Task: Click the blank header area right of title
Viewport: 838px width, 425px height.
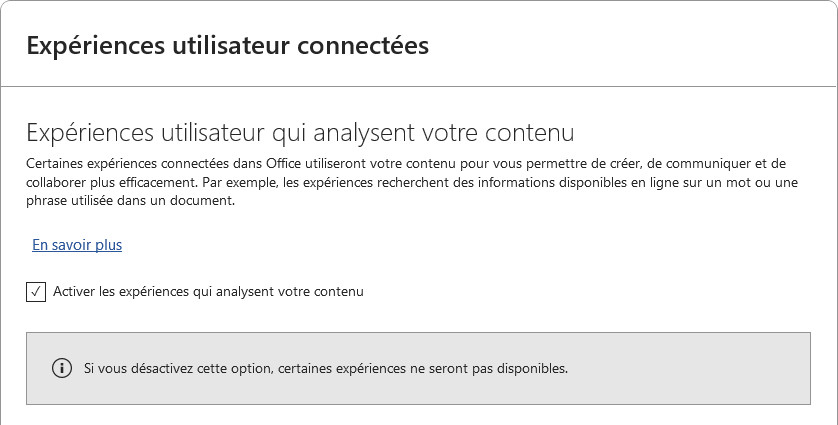Action: pos(630,45)
